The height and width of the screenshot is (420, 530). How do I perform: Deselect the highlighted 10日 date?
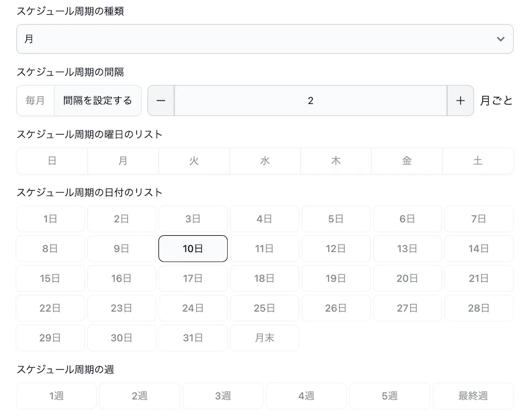click(193, 248)
